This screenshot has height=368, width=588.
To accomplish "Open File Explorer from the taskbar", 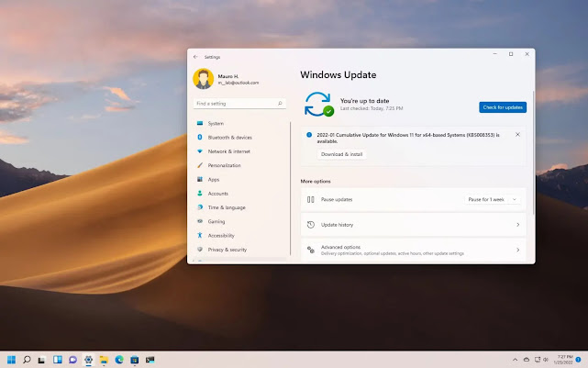I will click(x=104, y=360).
